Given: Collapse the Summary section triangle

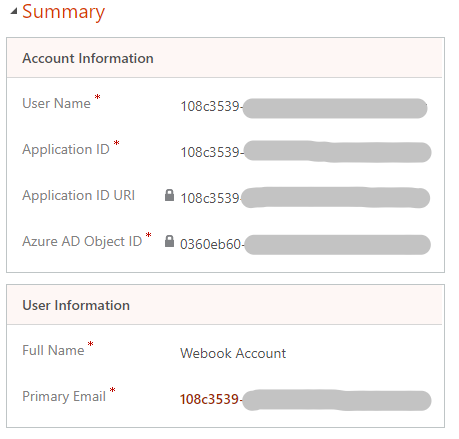Looking at the screenshot, I should coord(14,12).
